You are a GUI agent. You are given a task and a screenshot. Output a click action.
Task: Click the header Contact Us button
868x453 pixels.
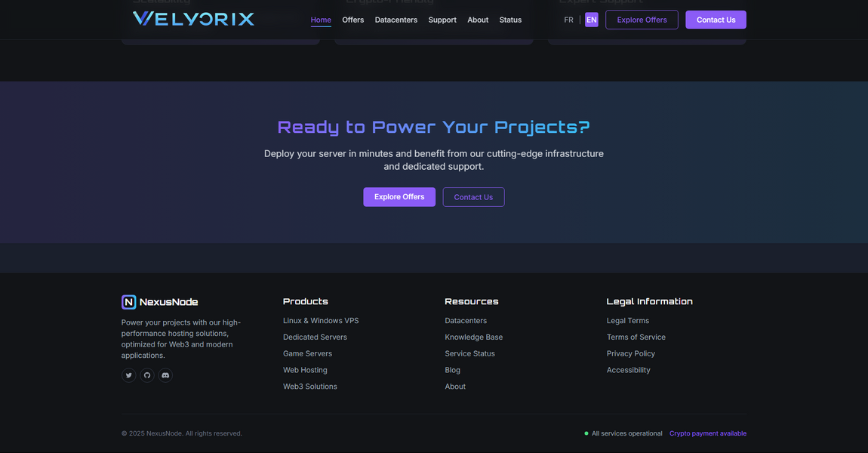[716, 20]
